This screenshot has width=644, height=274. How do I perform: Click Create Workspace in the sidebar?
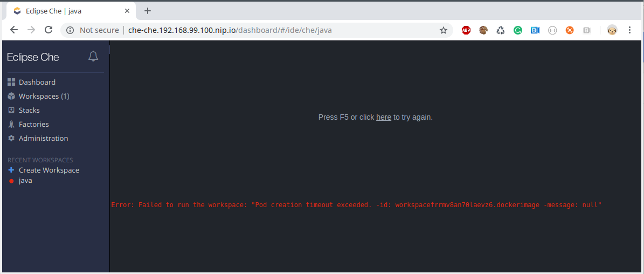coord(49,170)
